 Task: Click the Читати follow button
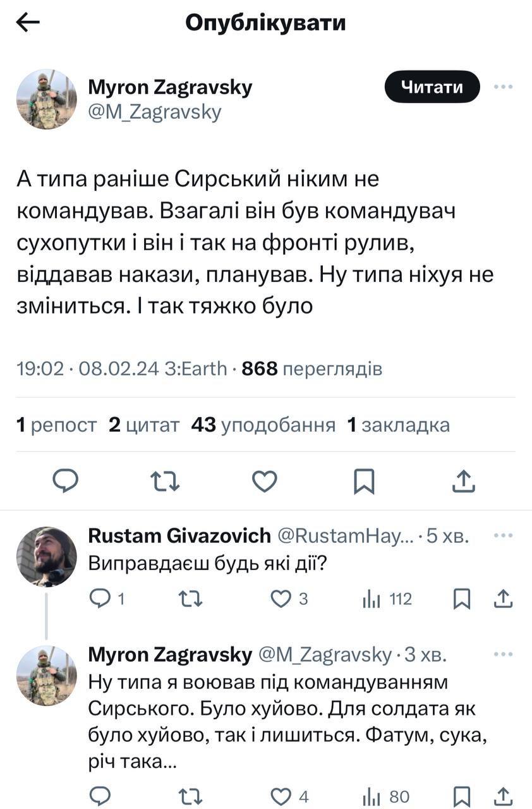point(432,87)
